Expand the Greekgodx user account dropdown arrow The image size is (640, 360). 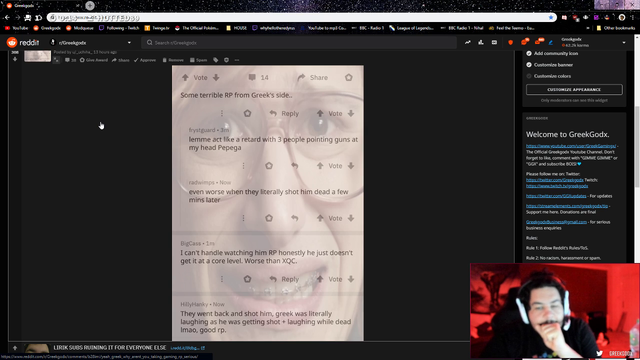click(624, 42)
